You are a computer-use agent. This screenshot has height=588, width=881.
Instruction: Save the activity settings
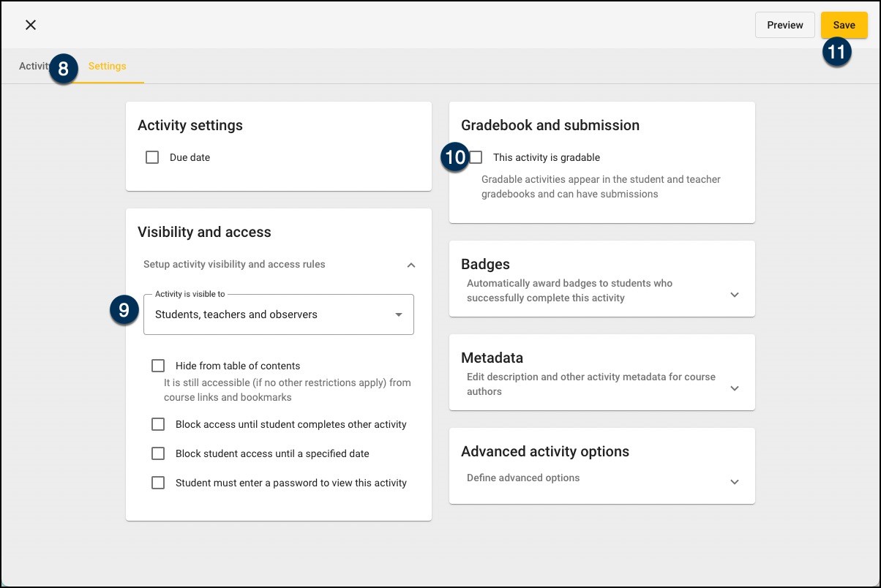tap(844, 25)
